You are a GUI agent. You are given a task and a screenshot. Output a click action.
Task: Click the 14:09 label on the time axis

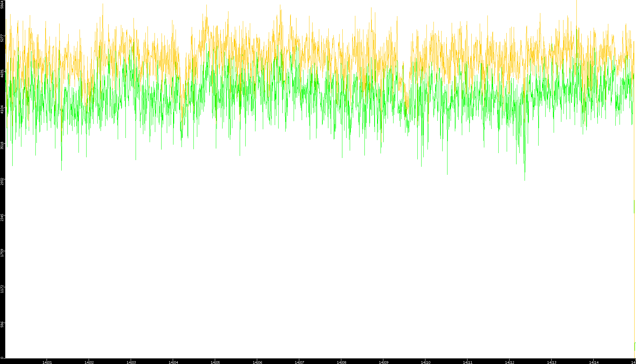click(x=383, y=362)
